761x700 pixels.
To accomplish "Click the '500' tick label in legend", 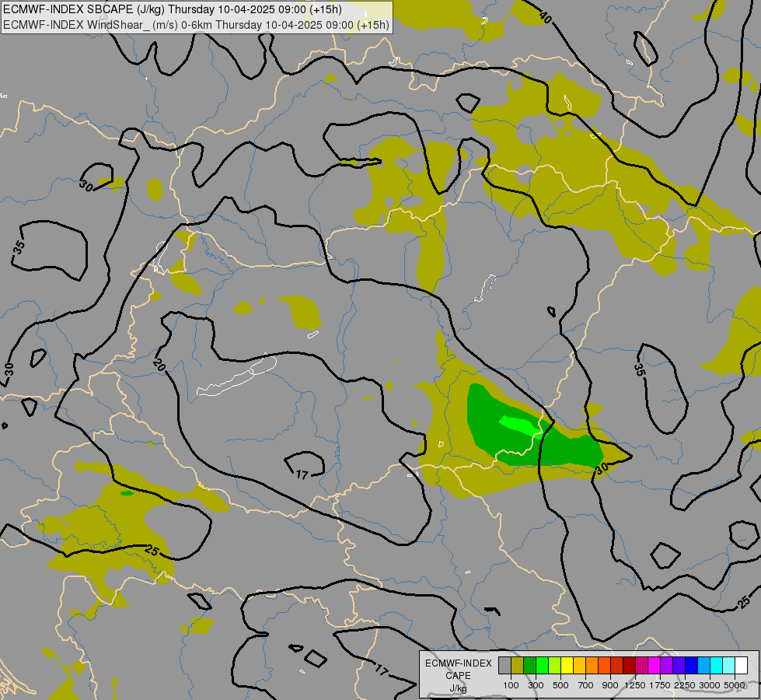I will click(560, 685).
